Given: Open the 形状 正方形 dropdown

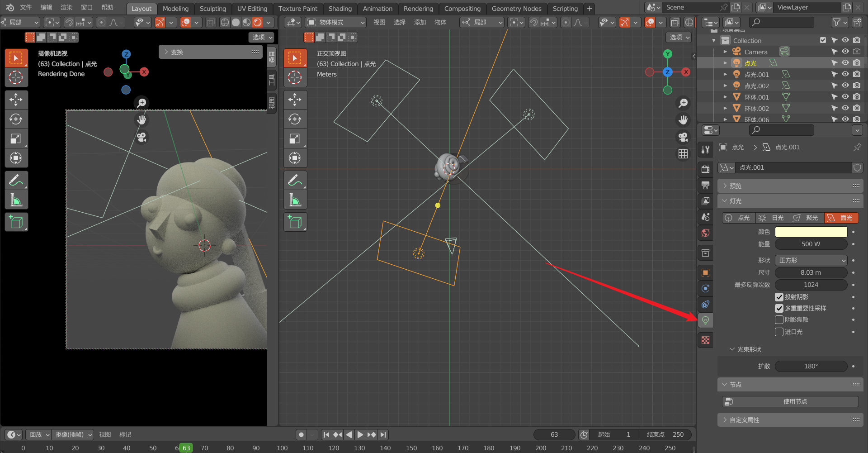Looking at the screenshot, I should (811, 260).
